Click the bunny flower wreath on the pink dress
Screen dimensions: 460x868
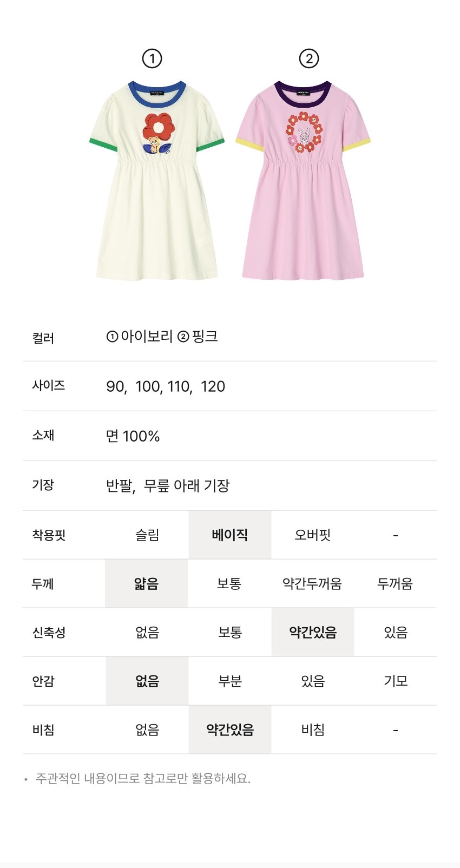pos(304,133)
